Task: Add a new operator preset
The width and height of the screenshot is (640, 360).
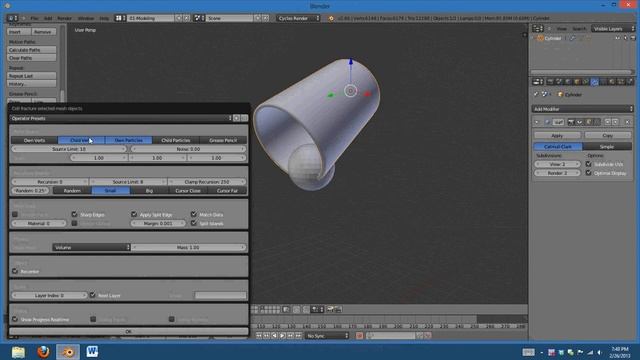Action: click(x=236, y=118)
